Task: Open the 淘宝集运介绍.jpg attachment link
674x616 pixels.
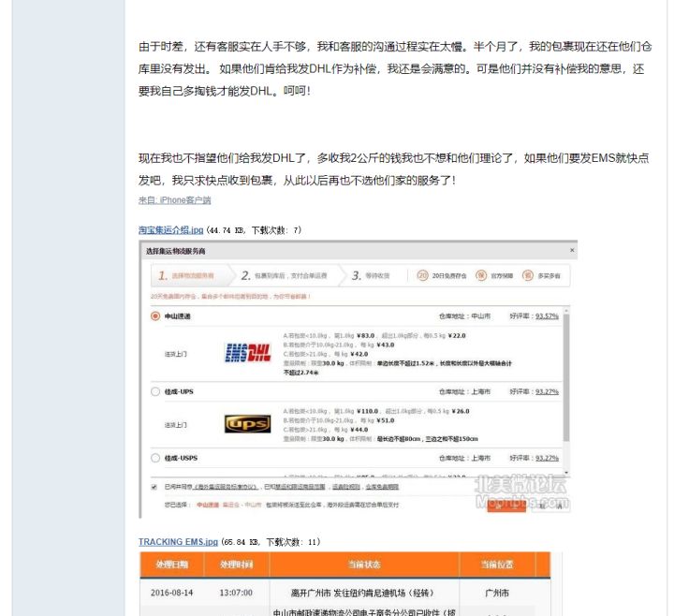Action: coord(170,229)
